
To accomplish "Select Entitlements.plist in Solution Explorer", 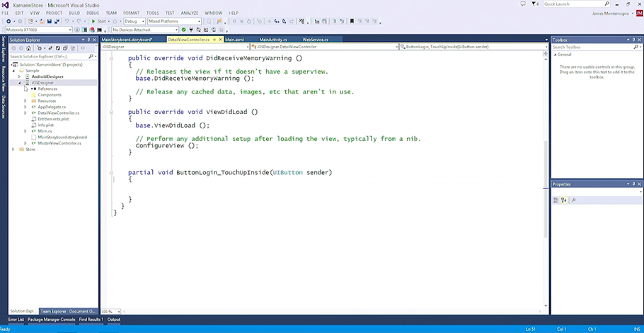I will tap(53, 119).
